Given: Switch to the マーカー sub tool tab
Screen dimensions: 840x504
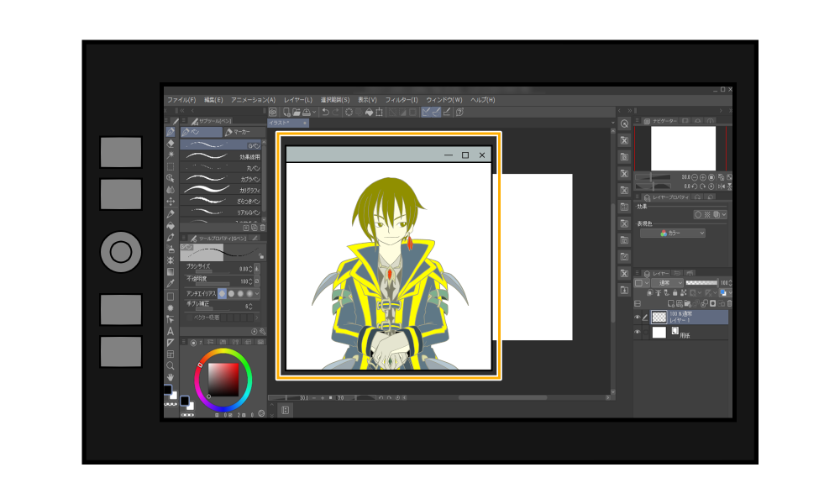Looking at the screenshot, I should 237,132.
